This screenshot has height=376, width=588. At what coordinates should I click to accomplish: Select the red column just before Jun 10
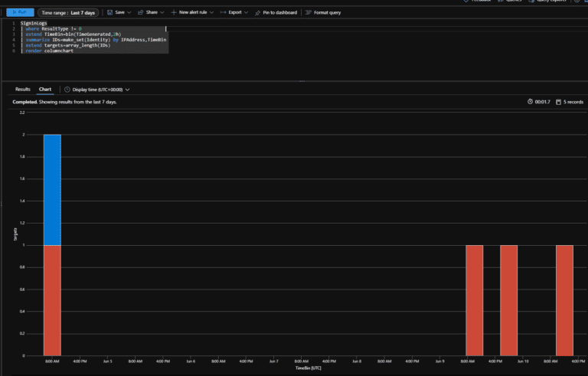pos(509,301)
